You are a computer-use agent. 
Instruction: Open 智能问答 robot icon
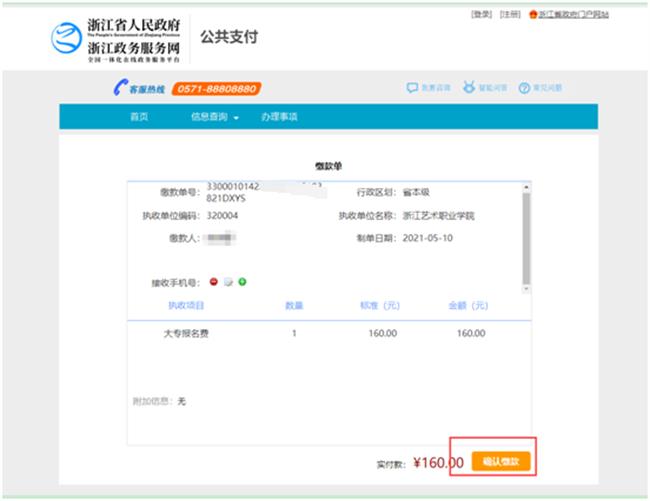click(468, 89)
